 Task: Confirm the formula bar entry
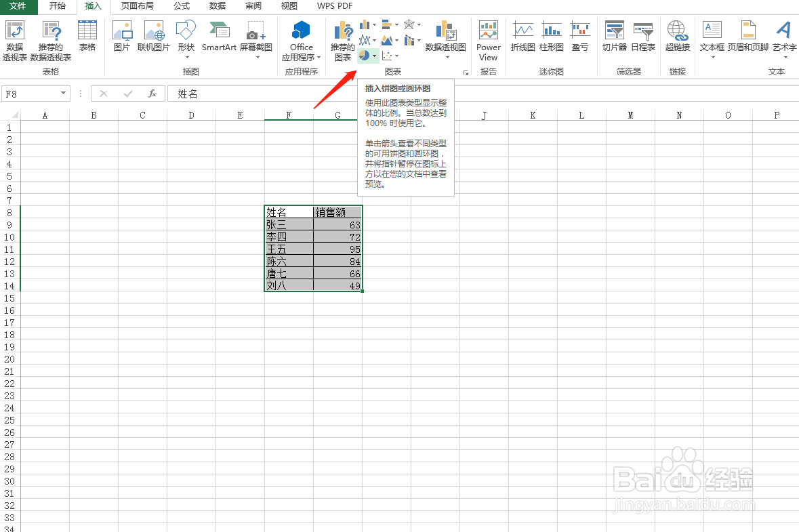[128, 94]
